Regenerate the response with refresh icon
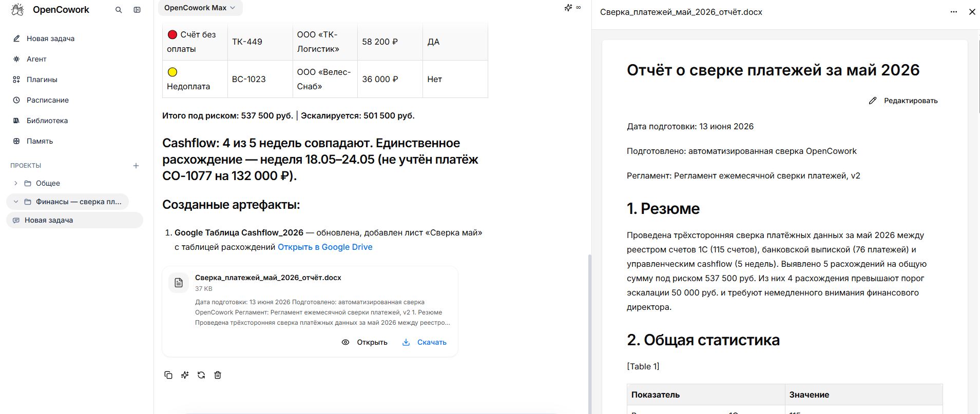Viewport: 980px width, 414px height. pos(201,375)
